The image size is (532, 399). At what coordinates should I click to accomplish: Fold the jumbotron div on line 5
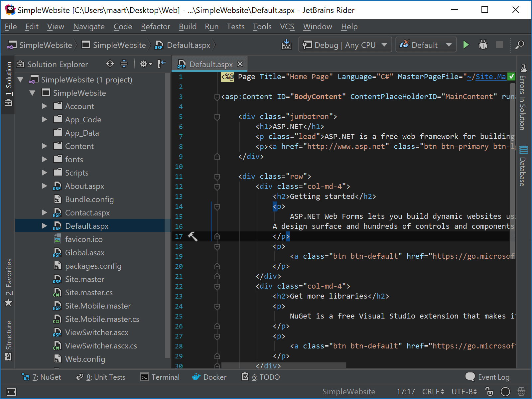click(217, 117)
